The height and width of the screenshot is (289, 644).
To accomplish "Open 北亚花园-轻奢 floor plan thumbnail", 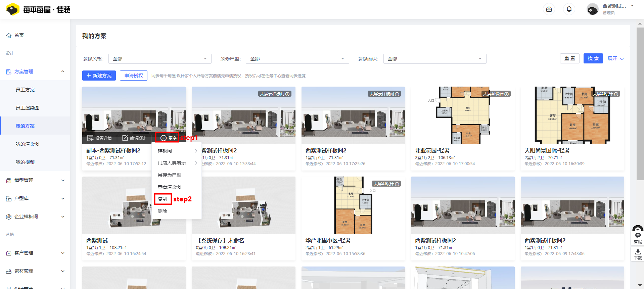I will click(463, 115).
